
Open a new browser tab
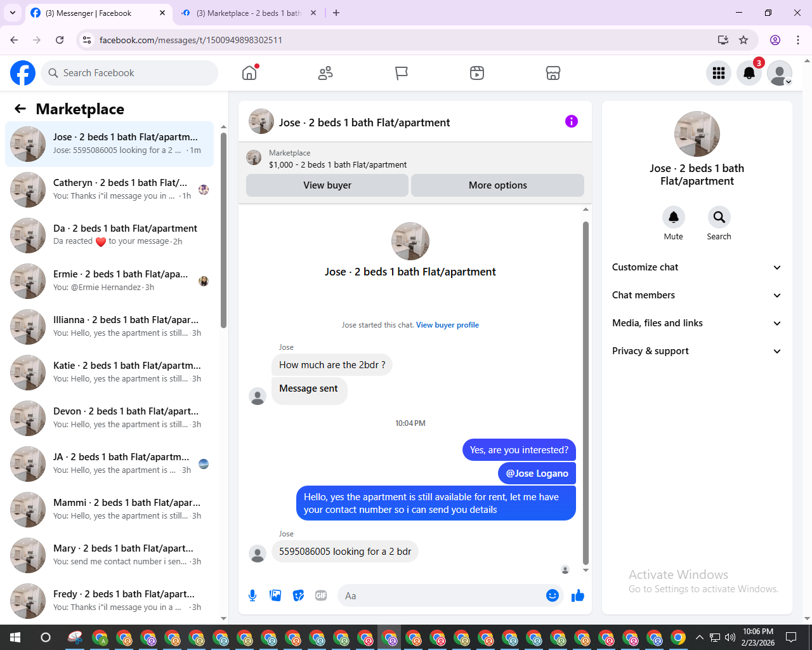(x=336, y=13)
